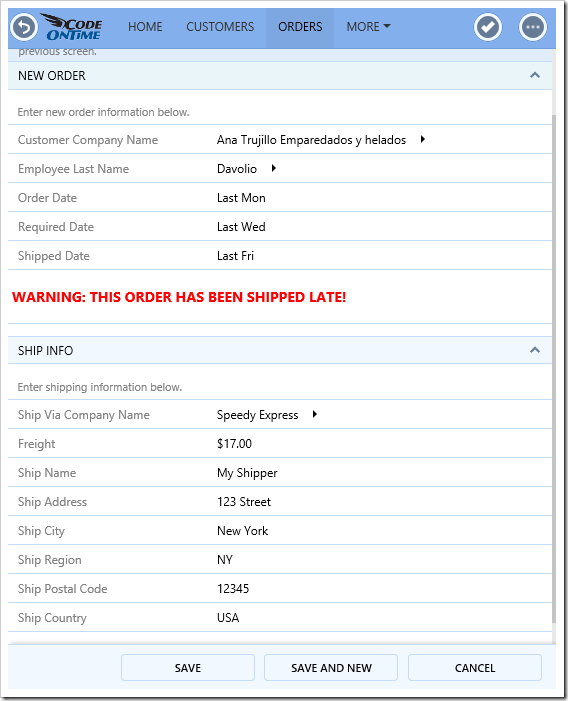Select the ORDERS tab

(300, 27)
